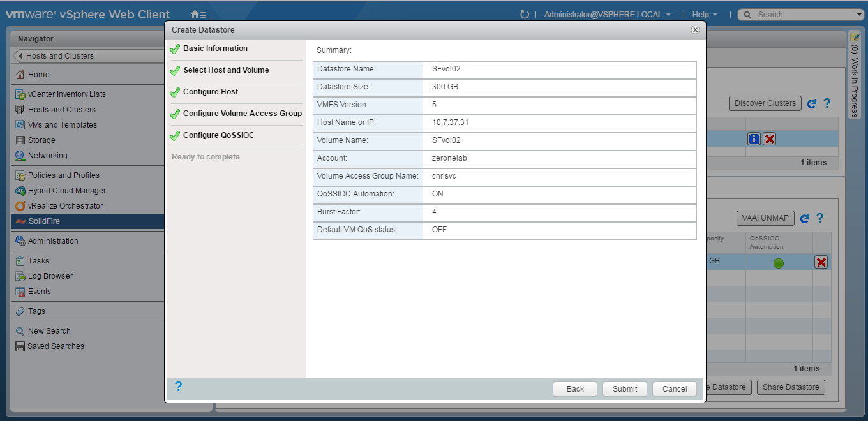Image resolution: width=868 pixels, height=421 pixels.
Task: Expand the search options dropdown arrow
Action: (860, 15)
